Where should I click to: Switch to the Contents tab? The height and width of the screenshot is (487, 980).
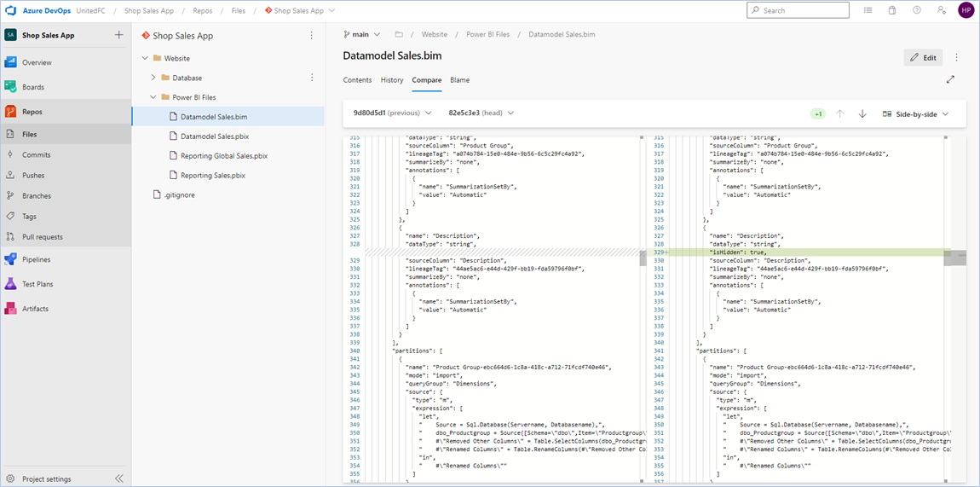tap(358, 80)
